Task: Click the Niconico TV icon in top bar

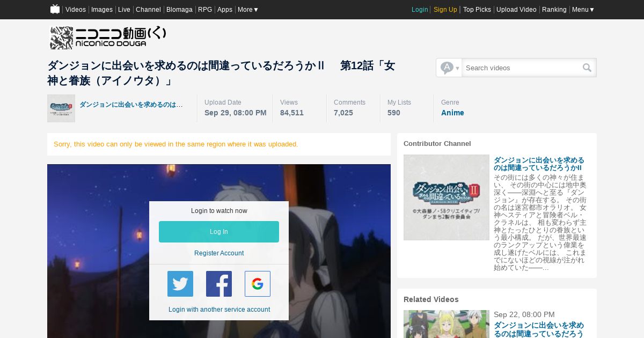Action: 55,9
